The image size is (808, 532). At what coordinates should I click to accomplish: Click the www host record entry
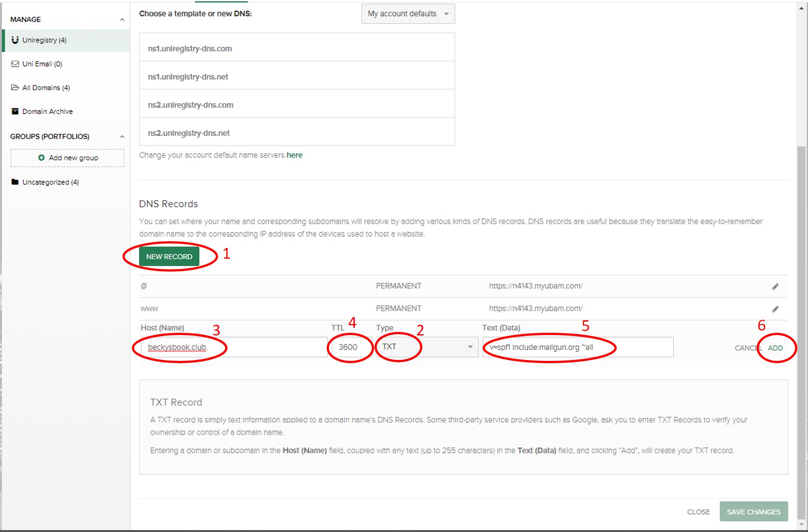(x=149, y=309)
